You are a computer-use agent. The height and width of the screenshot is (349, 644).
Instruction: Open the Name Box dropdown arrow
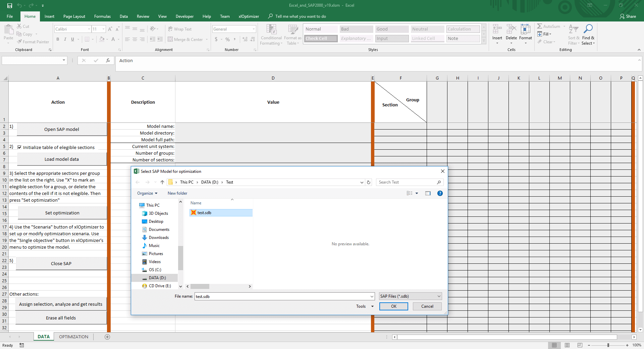pyautogui.click(x=64, y=60)
